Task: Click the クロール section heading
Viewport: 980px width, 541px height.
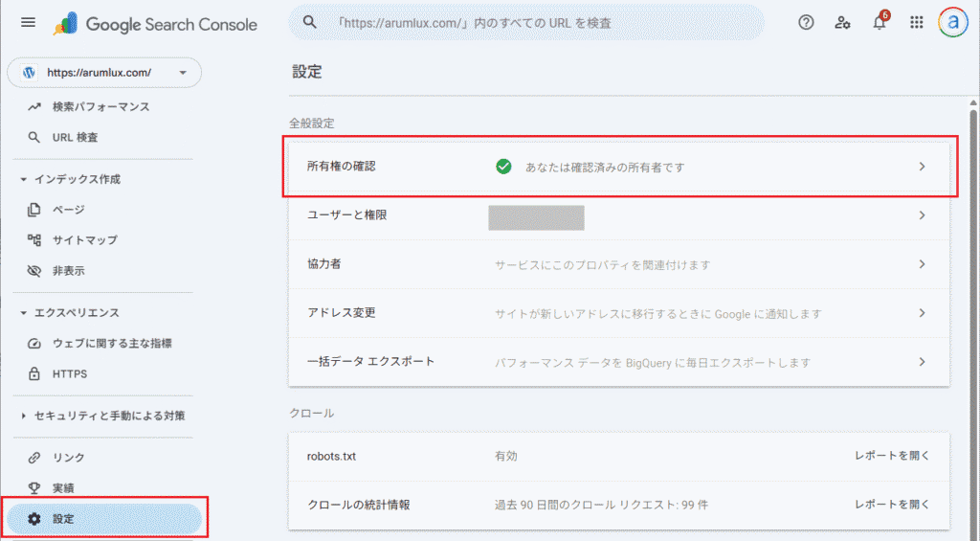Action: (312, 413)
